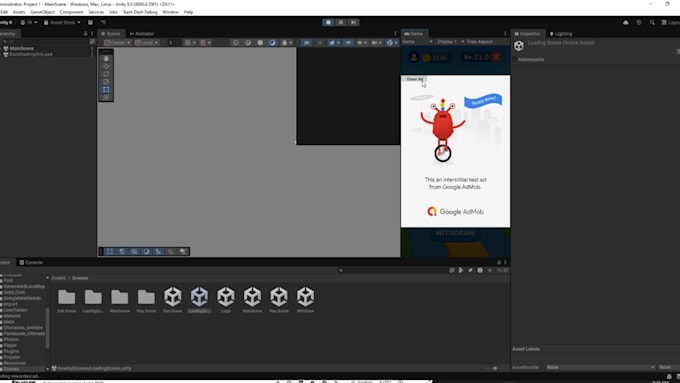Toggle Hierarchy panel lock icon
The height and width of the screenshot is (383, 680).
(85, 33)
